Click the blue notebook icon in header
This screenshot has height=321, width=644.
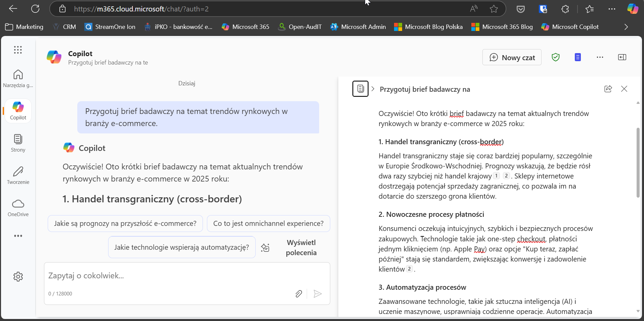577,57
